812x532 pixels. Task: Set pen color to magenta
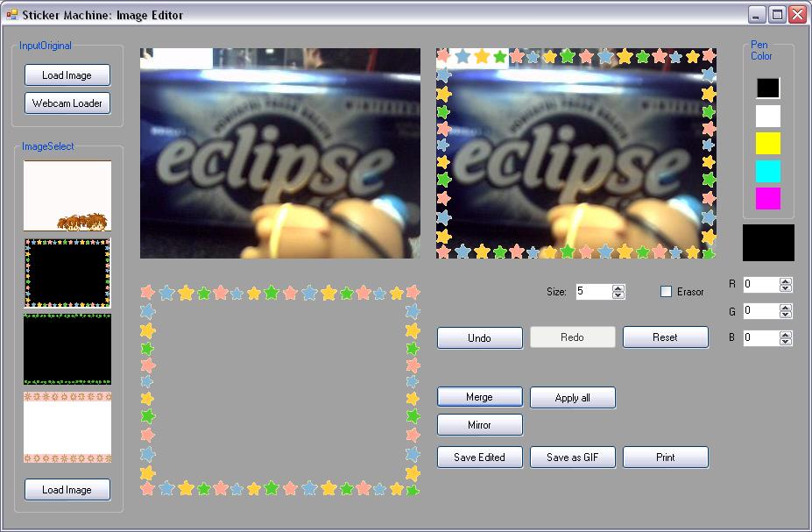coord(767,198)
